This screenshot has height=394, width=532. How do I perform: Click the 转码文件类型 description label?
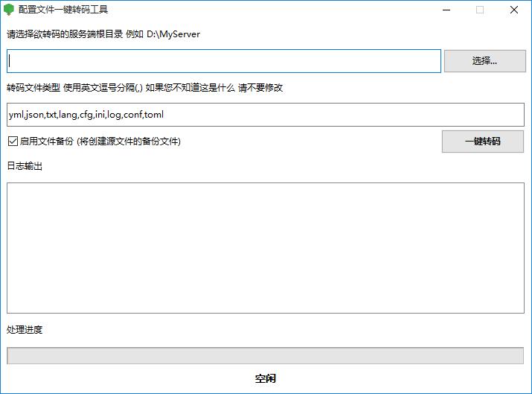(x=145, y=88)
